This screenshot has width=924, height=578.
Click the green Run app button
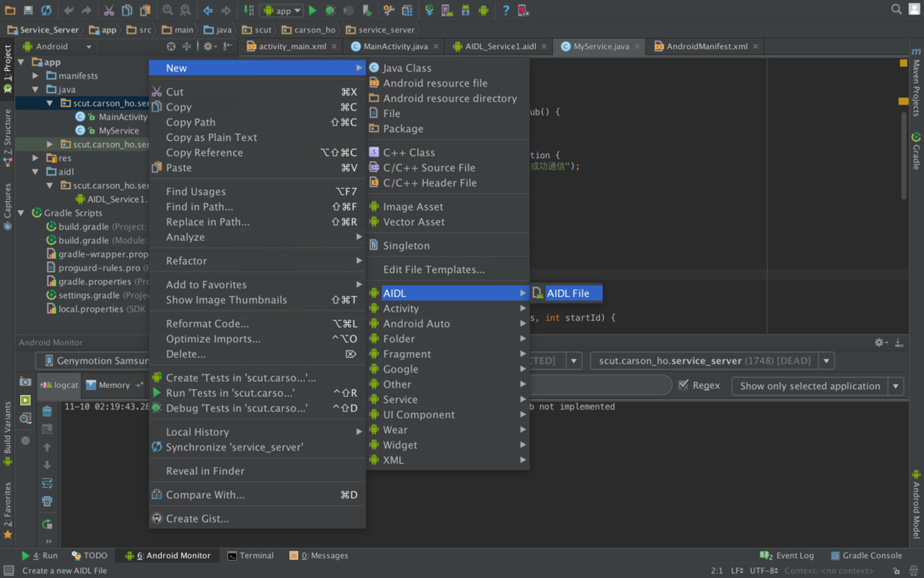pyautogui.click(x=313, y=10)
